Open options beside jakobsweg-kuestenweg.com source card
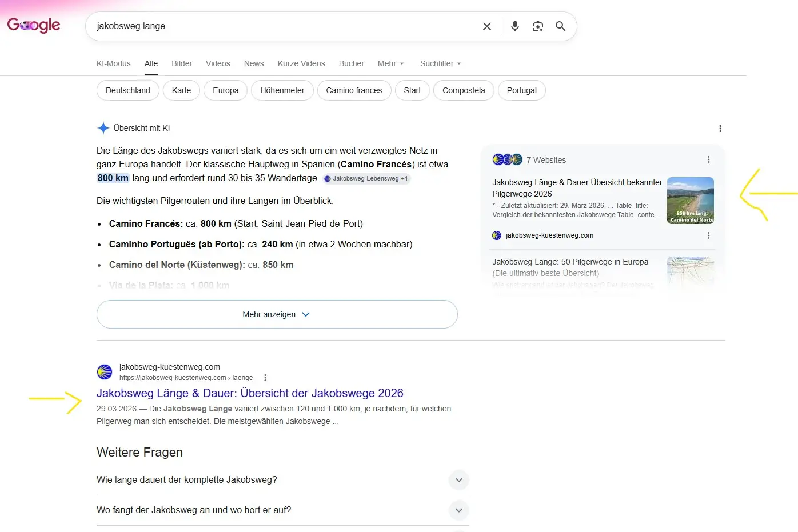Screen dimensions: 798x532 point(709,235)
